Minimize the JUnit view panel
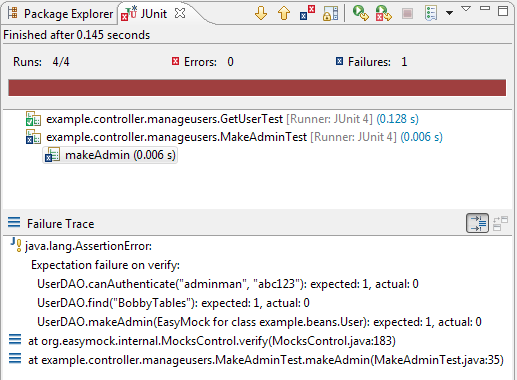 (x=485, y=8)
